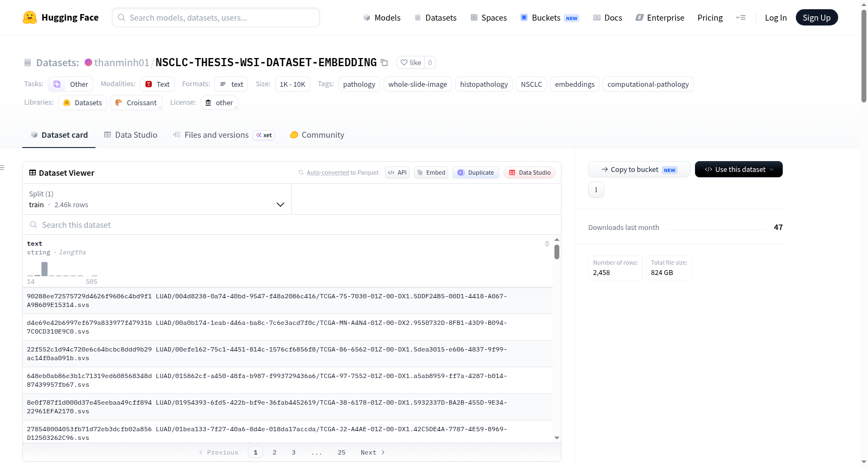The image size is (868, 467).
Task: Click the API button in Dataset Viewer
Action: [397, 172]
